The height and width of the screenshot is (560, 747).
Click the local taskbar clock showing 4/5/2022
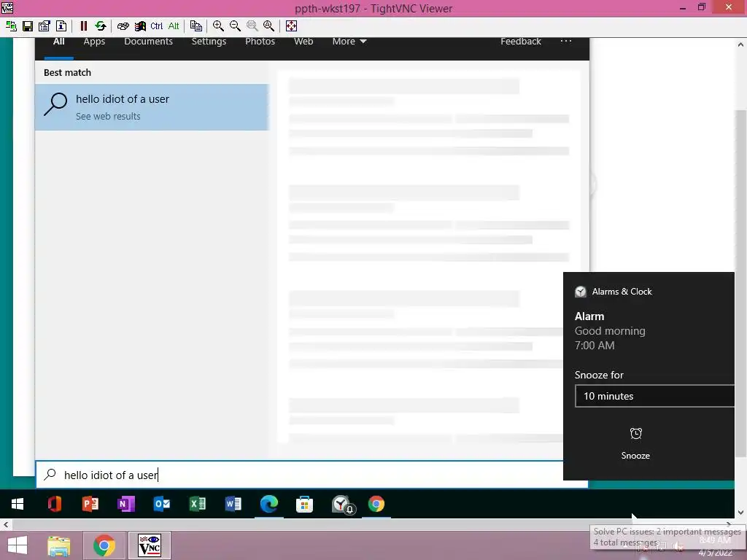click(715, 546)
